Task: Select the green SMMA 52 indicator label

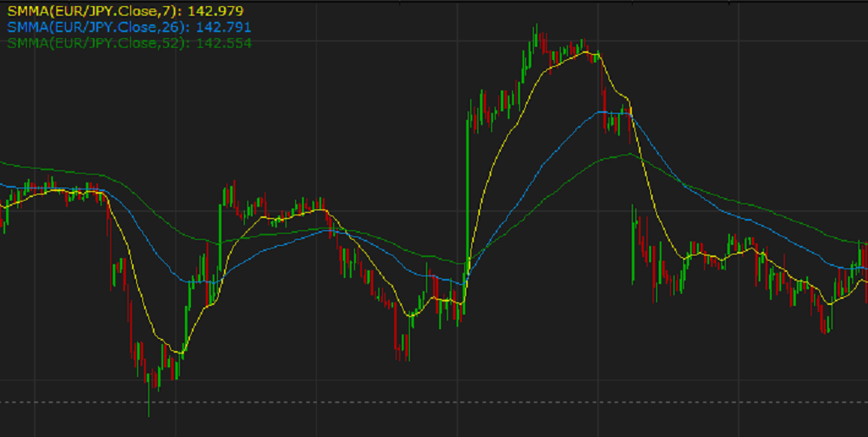Action: [x=129, y=43]
